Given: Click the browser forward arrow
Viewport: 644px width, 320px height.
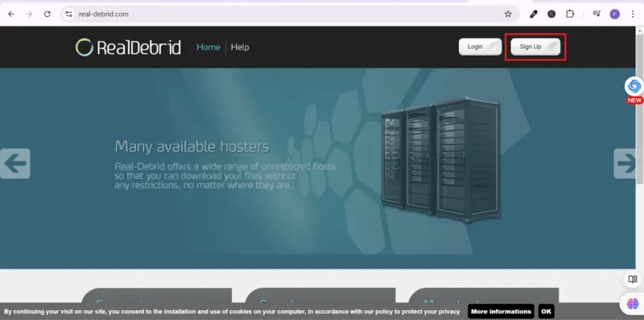Looking at the screenshot, I should [29, 14].
